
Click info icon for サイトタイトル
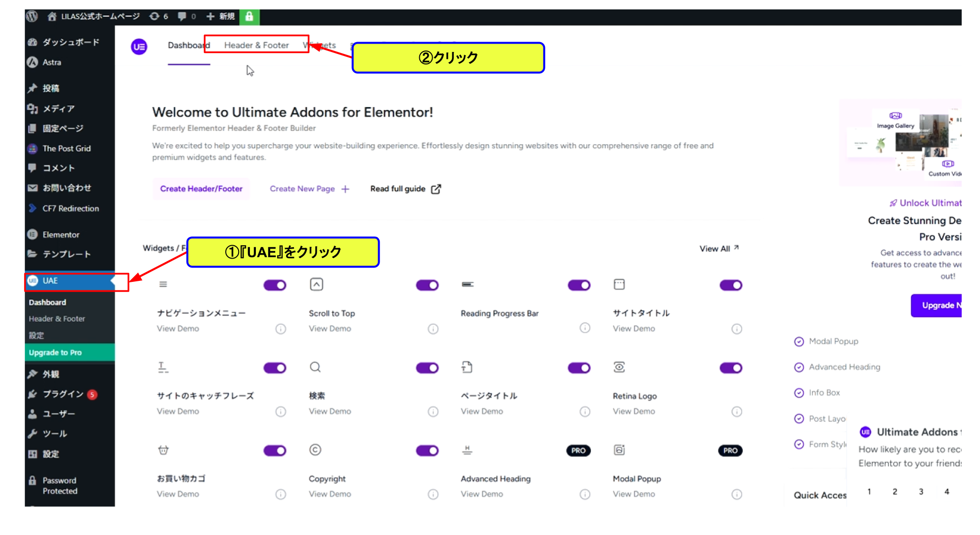tap(737, 329)
